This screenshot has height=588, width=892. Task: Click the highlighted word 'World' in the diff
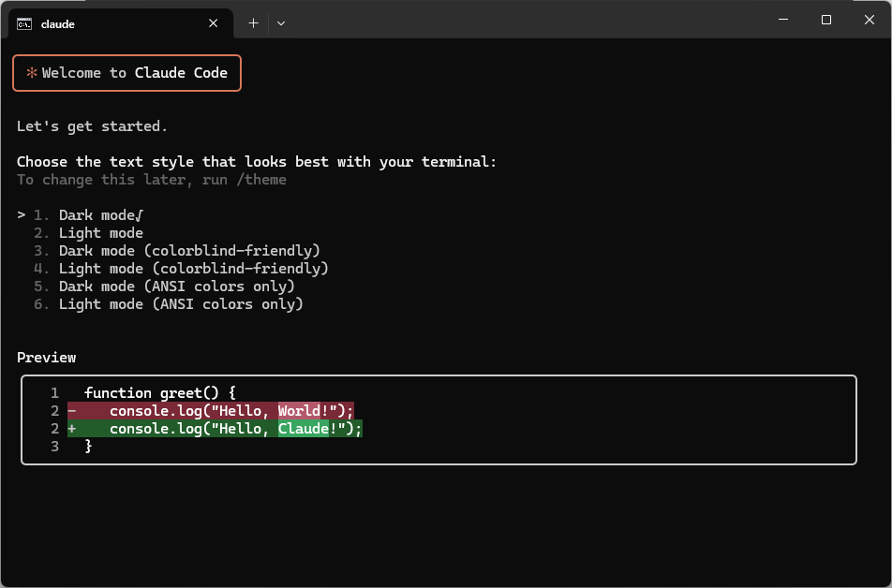coord(299,411)
